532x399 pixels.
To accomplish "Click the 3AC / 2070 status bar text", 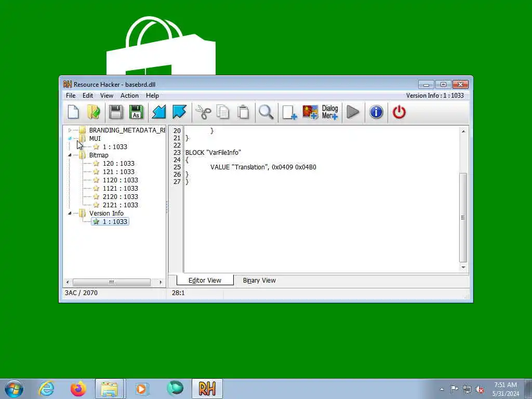I will click(81, 293).
